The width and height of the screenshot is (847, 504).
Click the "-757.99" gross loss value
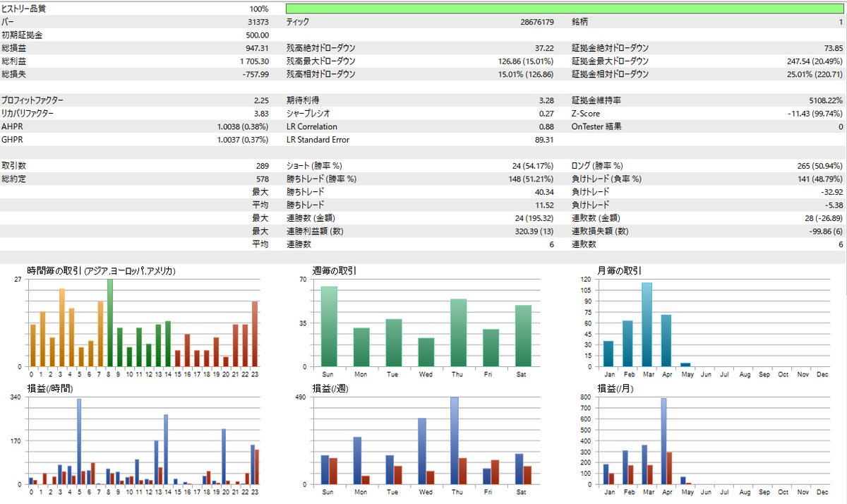pyautogui.click(x=255, y=74)
